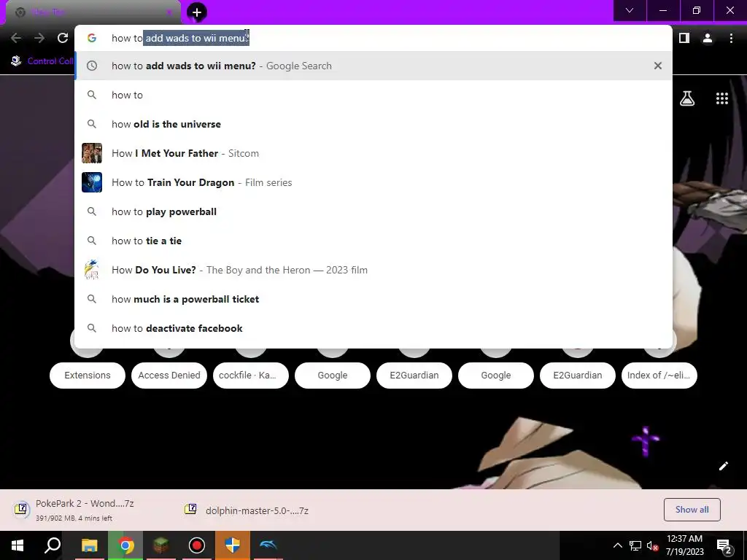Choose 'How to Train Your Dragon' suggestion
Image resolution: width=747 pixels, height=560 pixels.
point(373,182)
